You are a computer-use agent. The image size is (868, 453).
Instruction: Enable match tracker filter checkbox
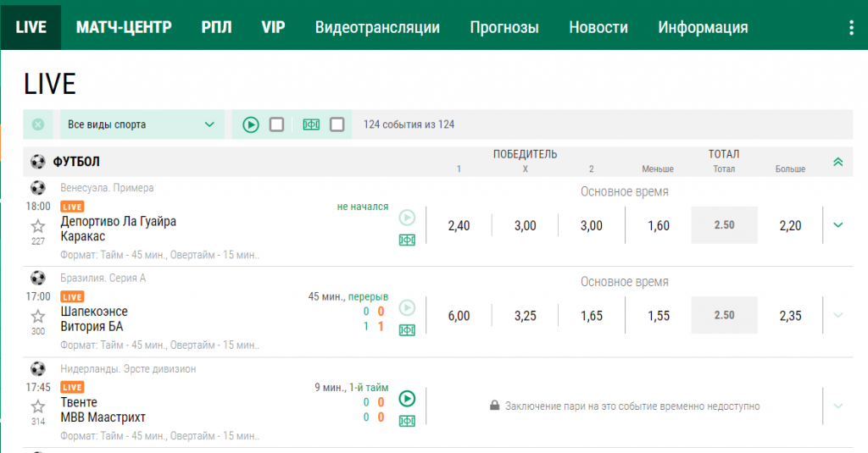(x=337, y=124)
